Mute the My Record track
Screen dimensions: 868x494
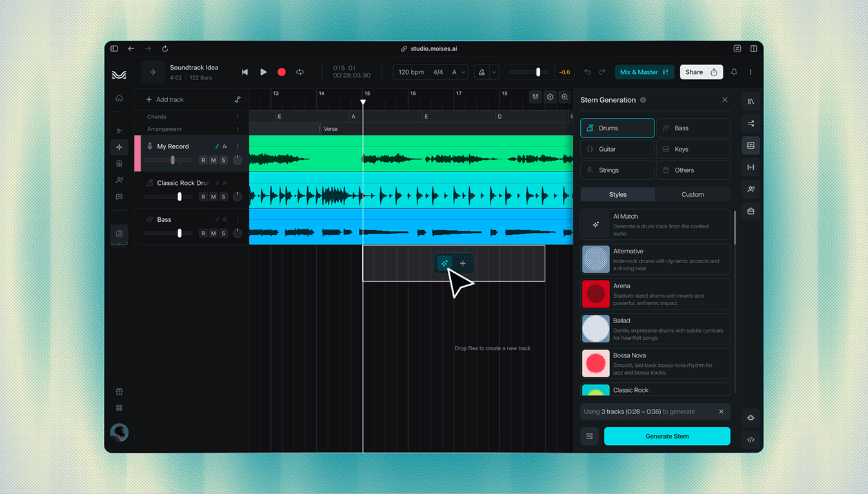point(214,160)
